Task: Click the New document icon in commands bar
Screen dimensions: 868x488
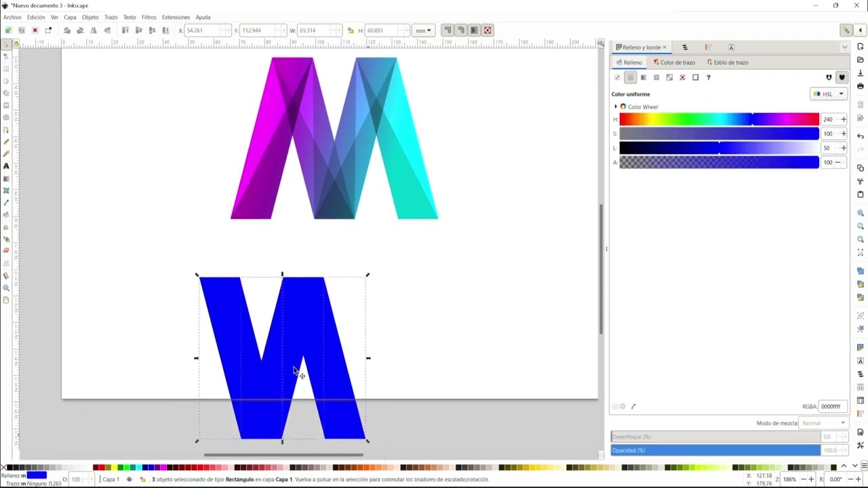Action: pyautogui.click(x=861, y=46)
